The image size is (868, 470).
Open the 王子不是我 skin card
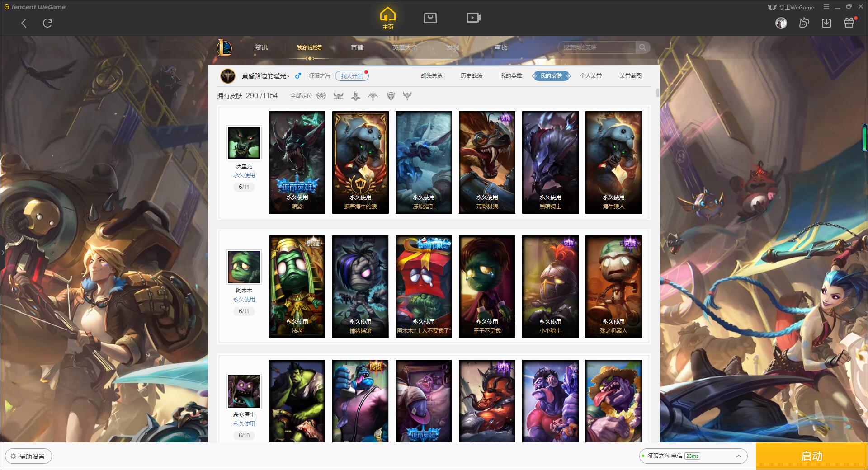tap(487, 287)
